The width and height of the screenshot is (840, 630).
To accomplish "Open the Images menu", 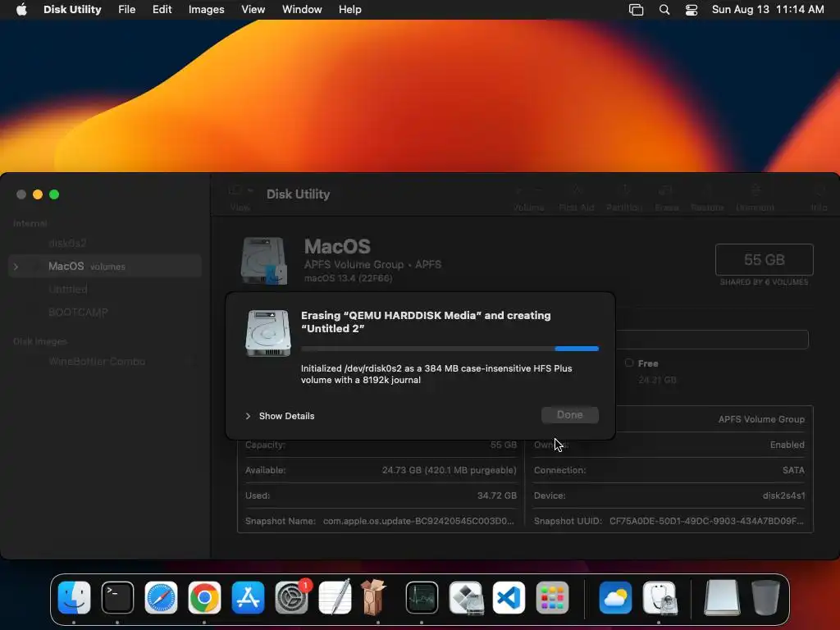I will point(206,10).
